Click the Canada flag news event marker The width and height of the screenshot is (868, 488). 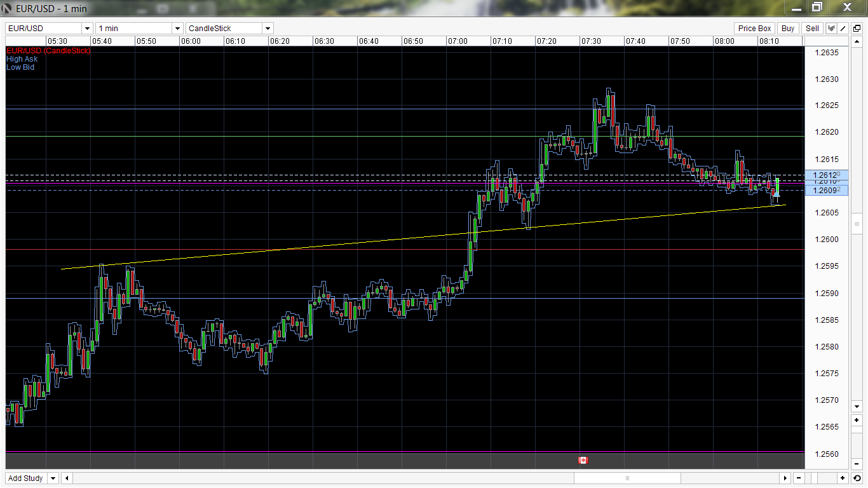(583, 460)
